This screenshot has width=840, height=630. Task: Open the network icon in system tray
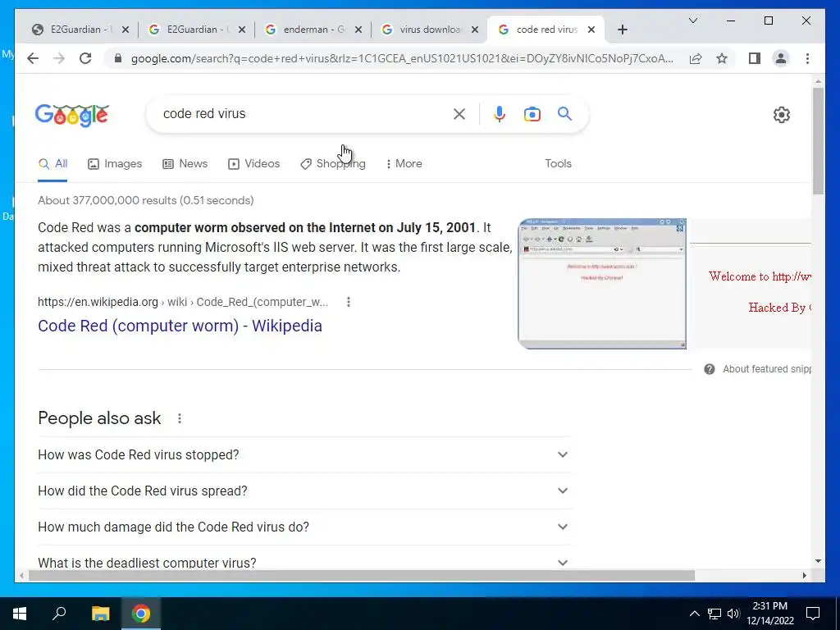coord(714,614)
